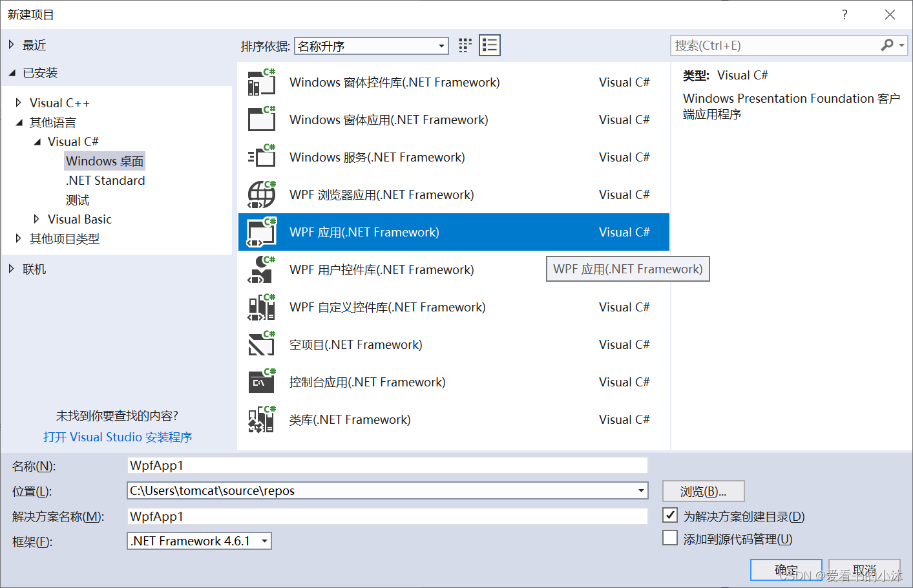Click the Windows Forms app template icon
This screenshot has width=913, height=588.
262,120
